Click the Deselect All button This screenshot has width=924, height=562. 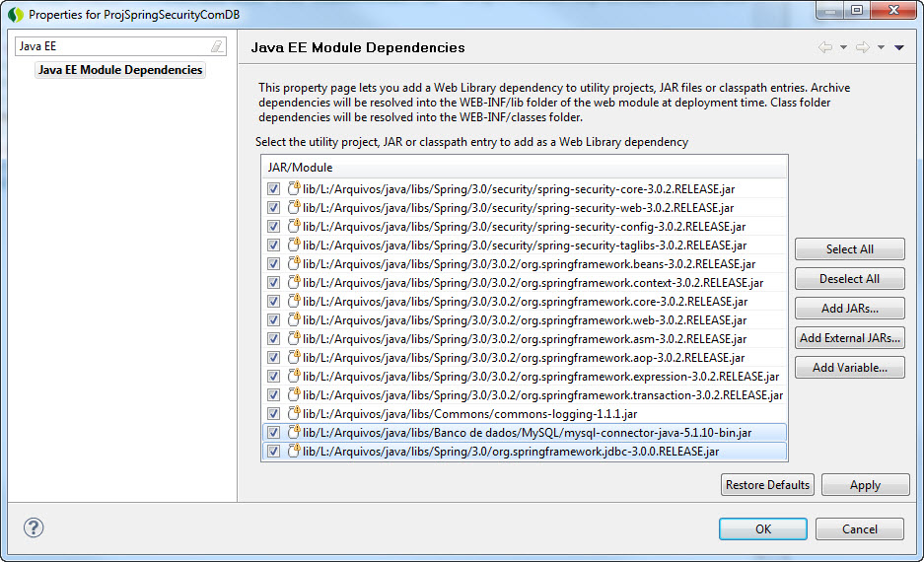850,279
